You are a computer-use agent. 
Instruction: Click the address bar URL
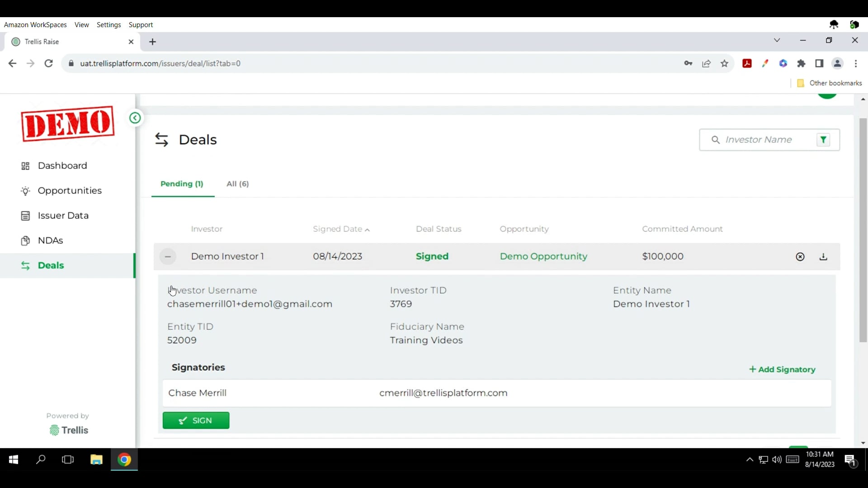click(x=160, y=63)
